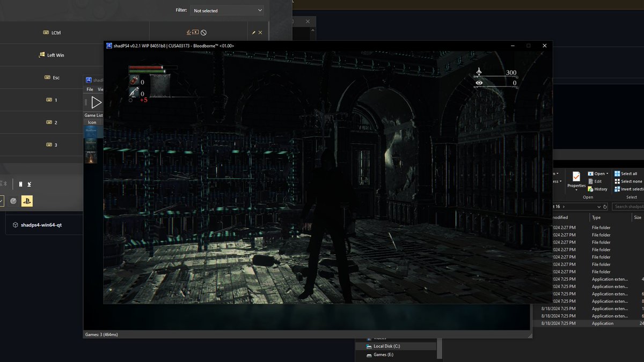Click the Icon column header in Game List
Image resolution: width=644 pixels, height=362 pixels.
point(92,122)
